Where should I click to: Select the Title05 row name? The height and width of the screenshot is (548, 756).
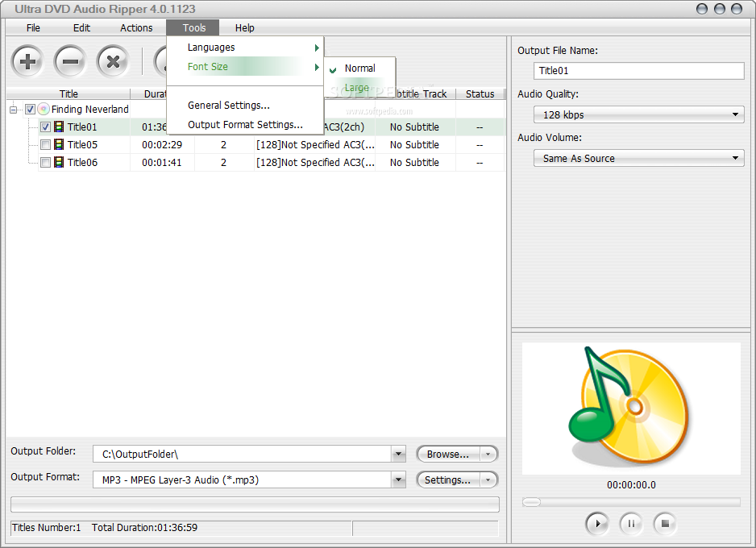tap(82, 144)
